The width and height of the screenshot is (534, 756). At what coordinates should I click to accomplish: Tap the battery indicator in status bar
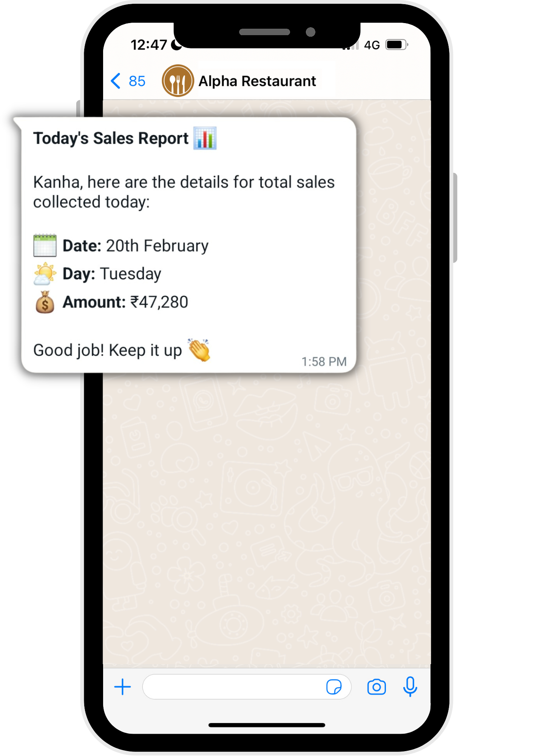[395, 44]
